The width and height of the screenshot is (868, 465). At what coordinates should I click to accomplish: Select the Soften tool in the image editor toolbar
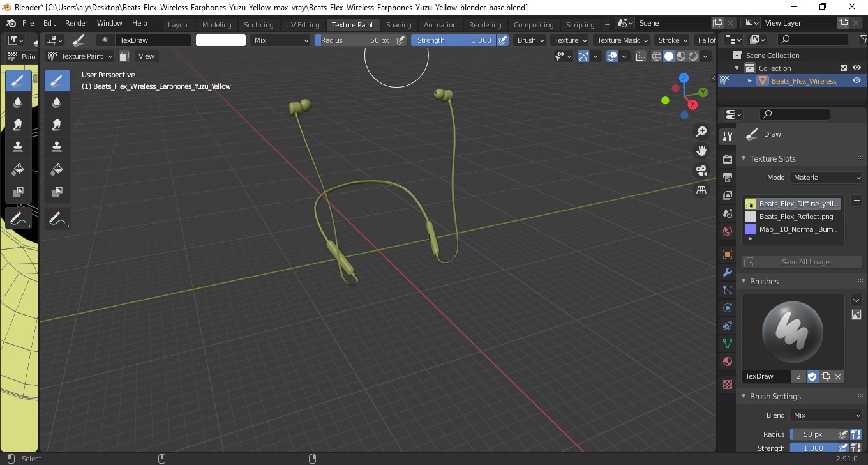click(x=19, y=102)
